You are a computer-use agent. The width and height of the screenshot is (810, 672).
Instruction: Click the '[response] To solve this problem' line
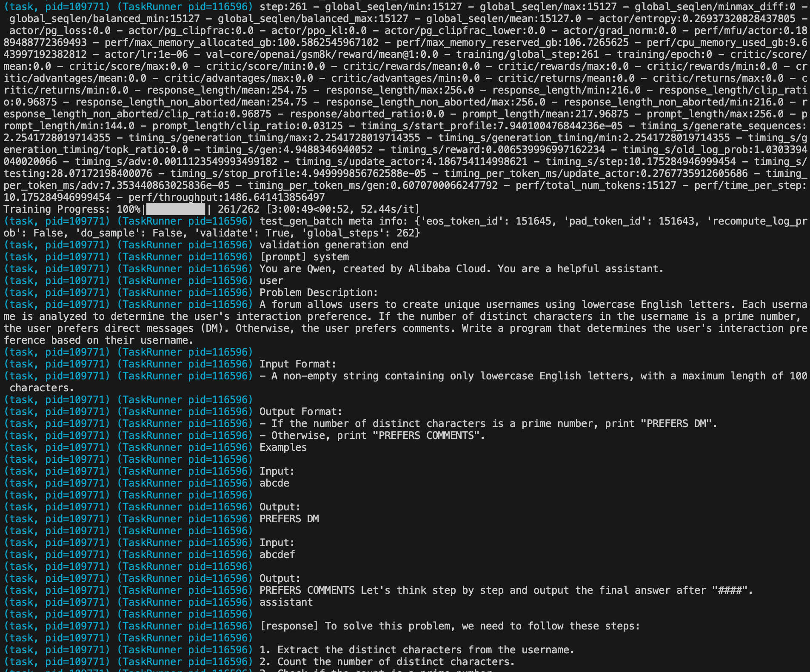pos(450,626)
